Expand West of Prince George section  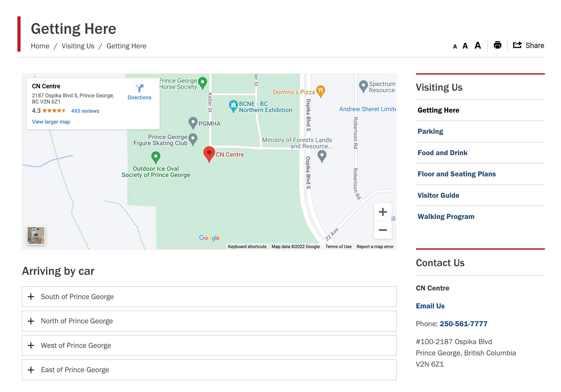point(209,345)
